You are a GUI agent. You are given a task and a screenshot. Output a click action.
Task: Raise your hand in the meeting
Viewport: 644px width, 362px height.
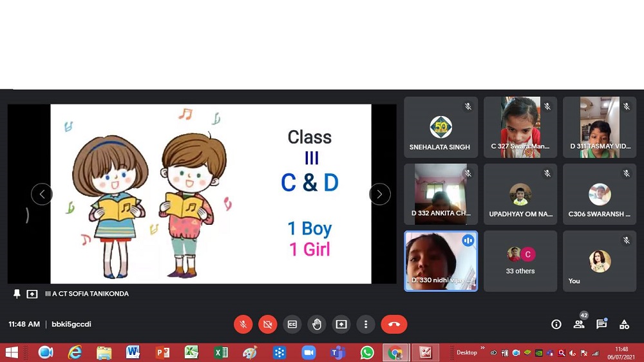317,325
